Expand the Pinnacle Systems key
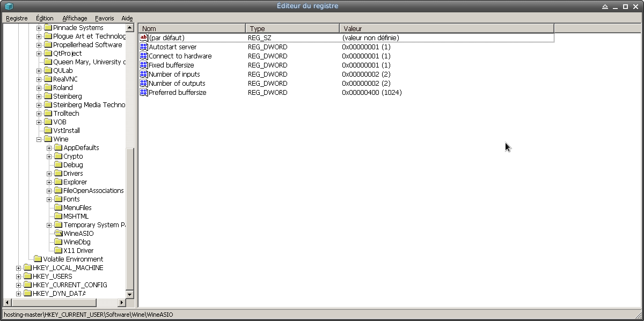644x321 pixels. pos(39,28)
